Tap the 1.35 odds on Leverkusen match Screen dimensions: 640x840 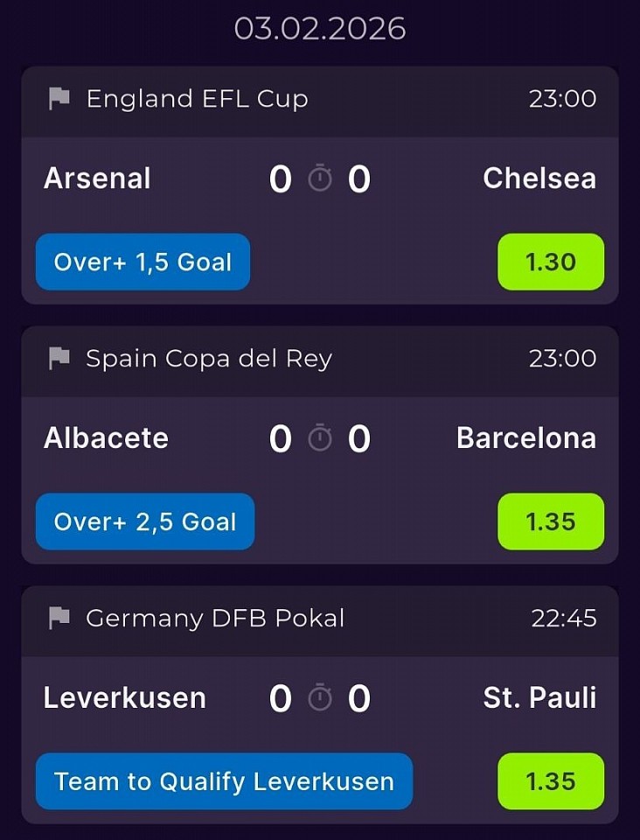551,781
